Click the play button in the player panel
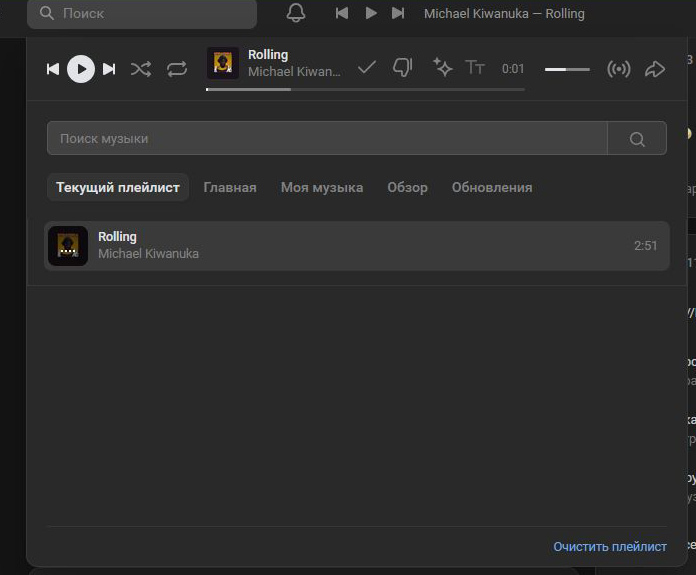The height and width of the screenshot is (575, 696). (x=81, y=69)
